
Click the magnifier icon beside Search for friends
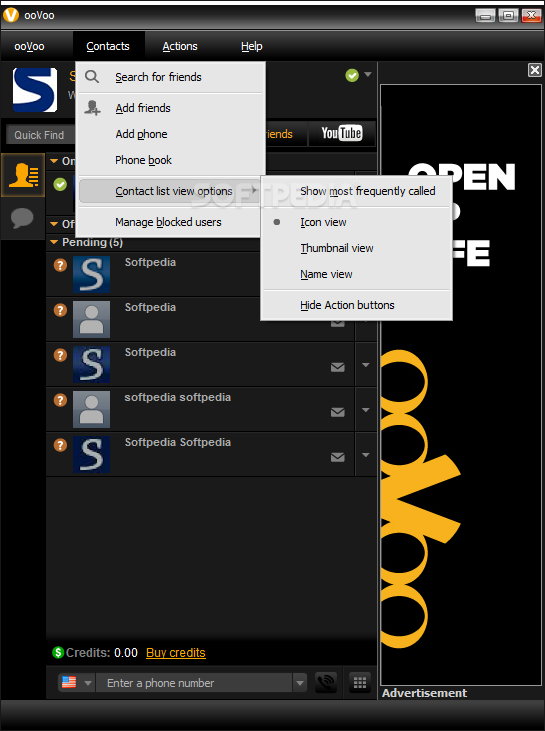tap(92, 76)
